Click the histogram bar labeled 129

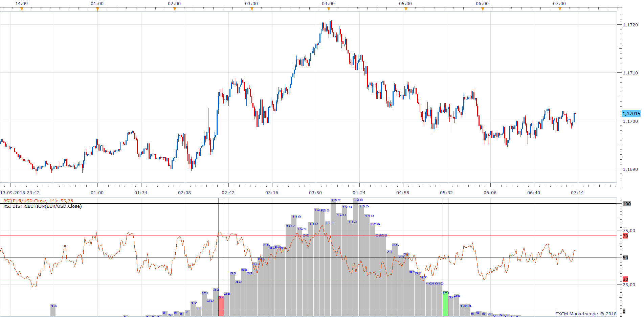coord(345,261)
